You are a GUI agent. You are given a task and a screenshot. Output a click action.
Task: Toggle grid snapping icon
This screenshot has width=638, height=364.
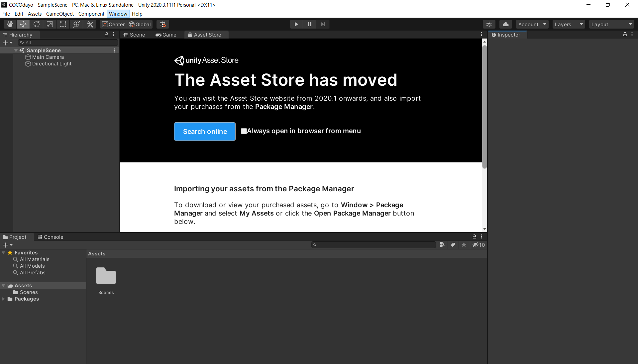coord(163,24)
